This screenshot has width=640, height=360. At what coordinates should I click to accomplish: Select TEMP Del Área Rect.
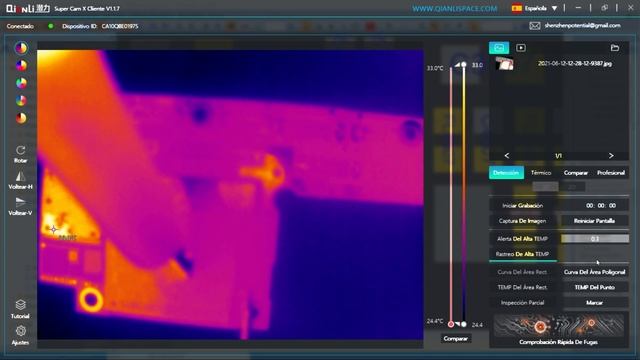tap(522, 287)
